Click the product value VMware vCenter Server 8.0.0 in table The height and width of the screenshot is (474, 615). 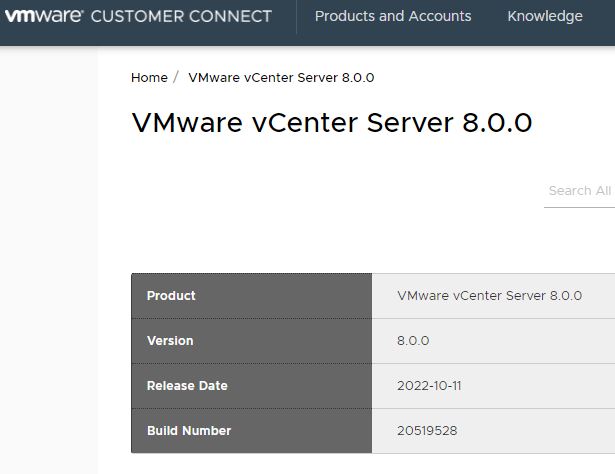tap(489, 296)
